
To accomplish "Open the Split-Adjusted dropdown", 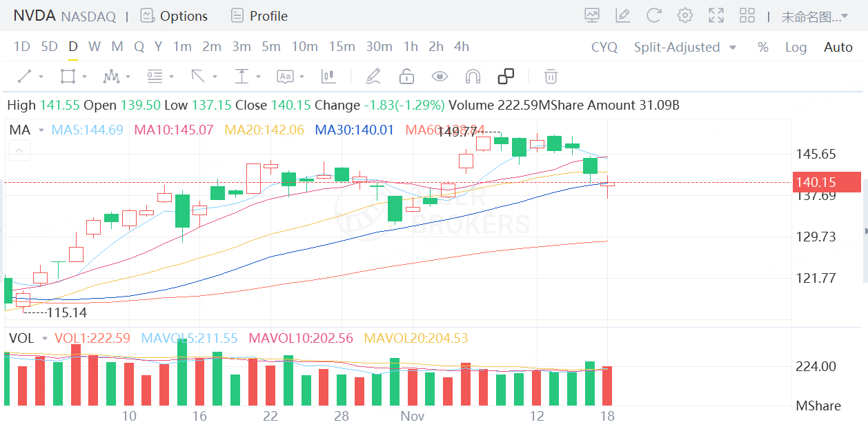I will coord(685,47).
